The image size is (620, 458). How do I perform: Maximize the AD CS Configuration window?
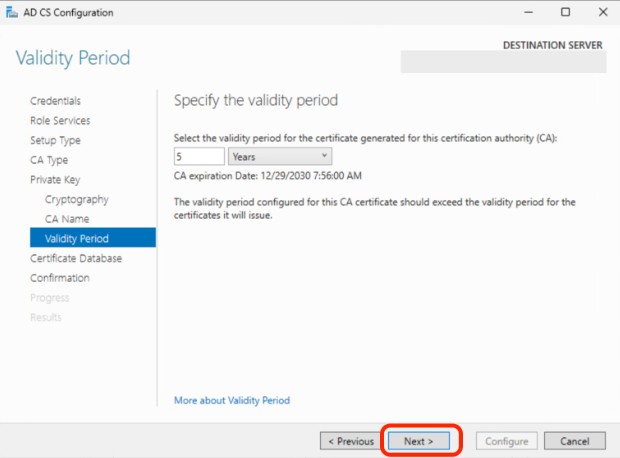tap(565, 12)
